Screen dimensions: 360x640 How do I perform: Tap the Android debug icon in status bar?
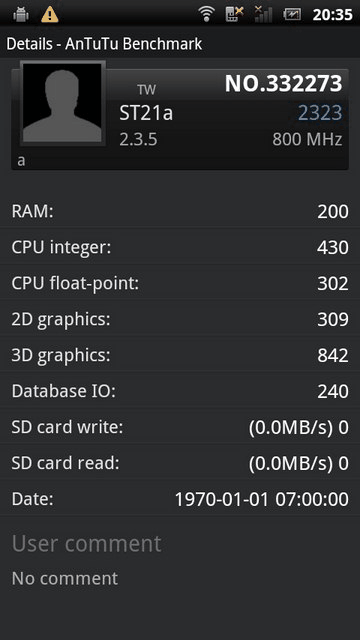21,15
